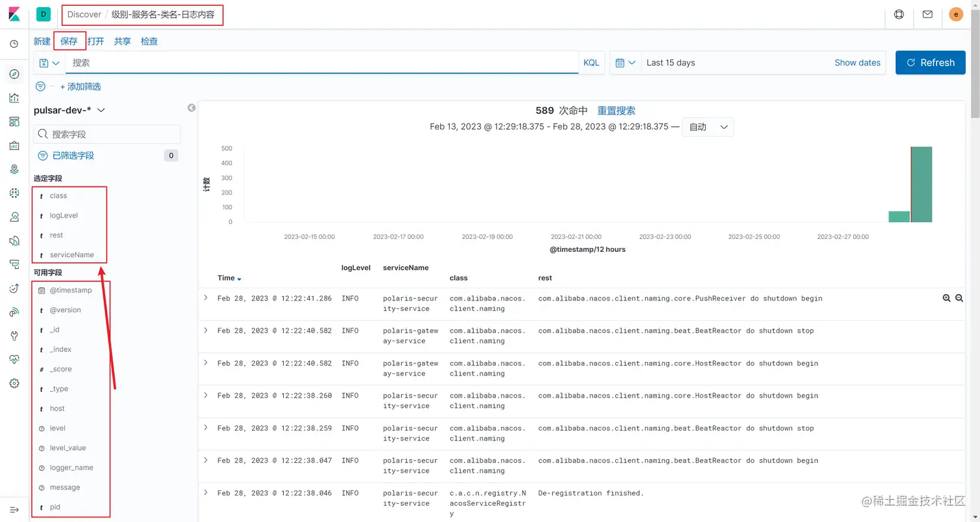Open SIEM from the side navigation
980x522 pixels.
[14, 312]
